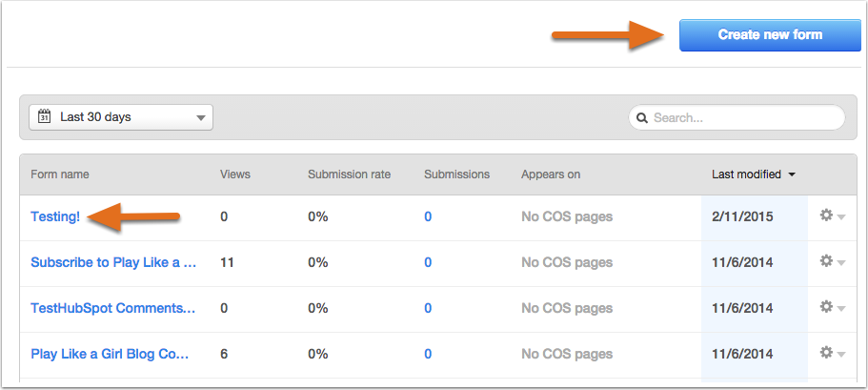
Task: Open gear menu for TestHubSpot Comments form
Action: pos(832,307)
